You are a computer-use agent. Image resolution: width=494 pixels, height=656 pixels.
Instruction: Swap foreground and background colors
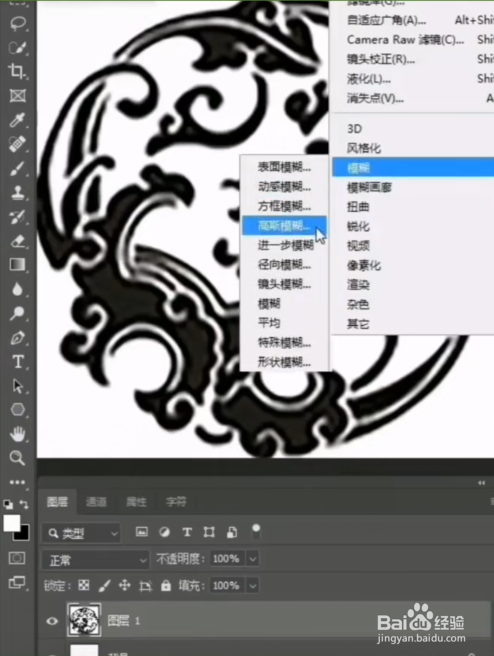[24, 504]
